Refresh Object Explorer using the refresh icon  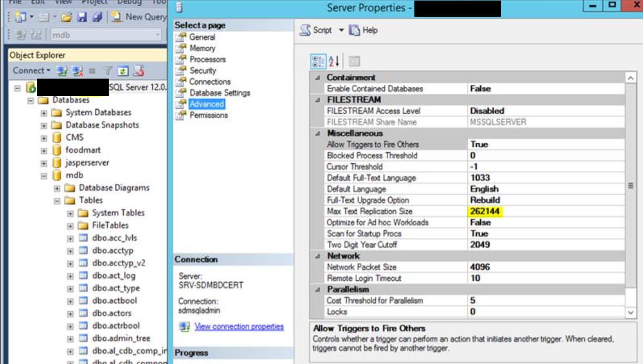[x=123, y=71]
